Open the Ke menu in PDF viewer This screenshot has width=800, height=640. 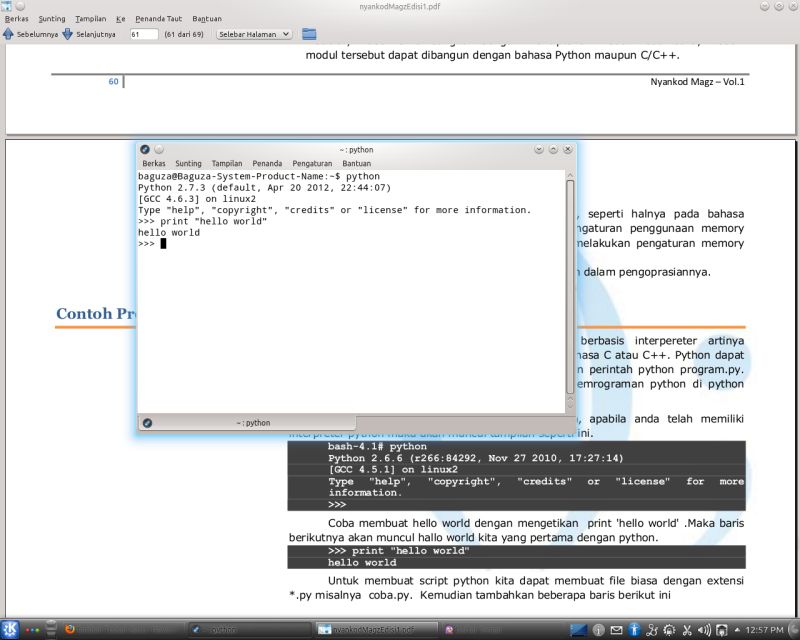tap(120, 19)
